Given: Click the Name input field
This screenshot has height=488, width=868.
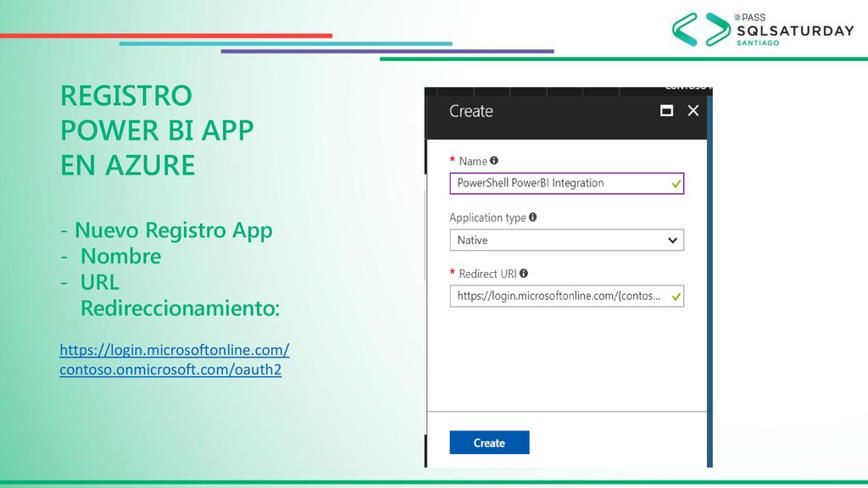Looking at the screenshot, I should (x=567, y=184).
